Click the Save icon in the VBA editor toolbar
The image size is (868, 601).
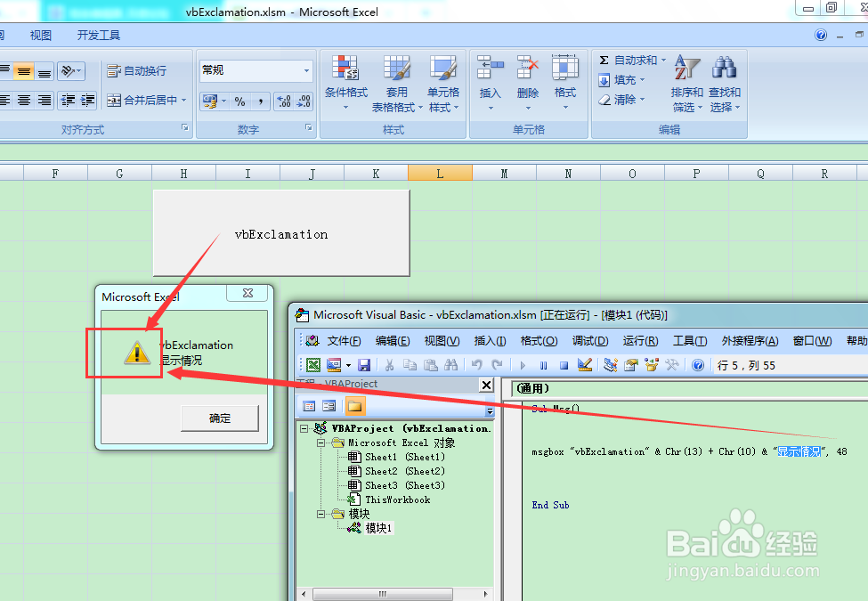pyautogui.click(x=365, y=364)
